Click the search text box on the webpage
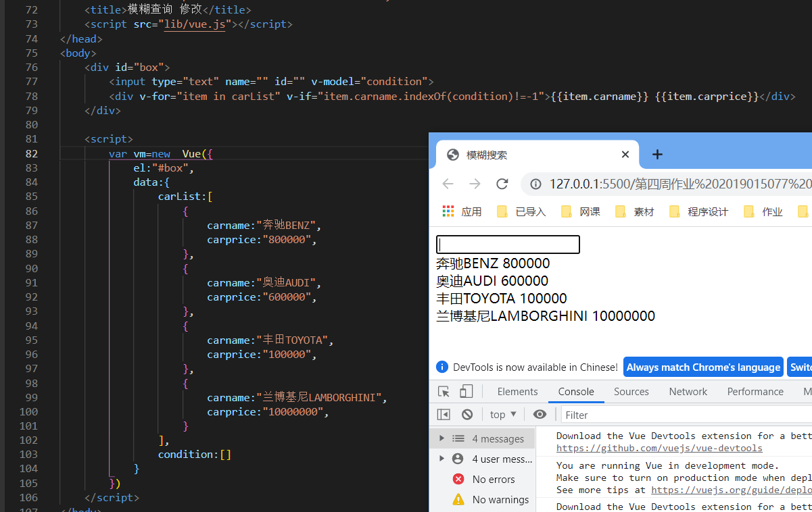The image size is (812, 512). pyautogui.click(x=508, y=245)
